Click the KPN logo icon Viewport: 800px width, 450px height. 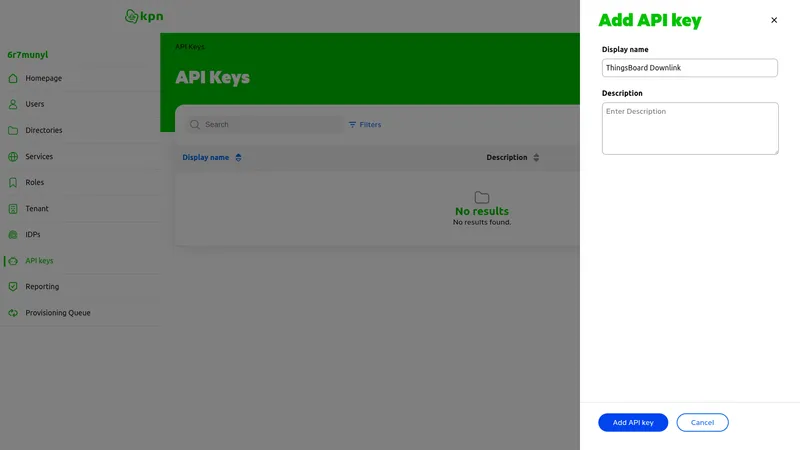click(132, 16)
